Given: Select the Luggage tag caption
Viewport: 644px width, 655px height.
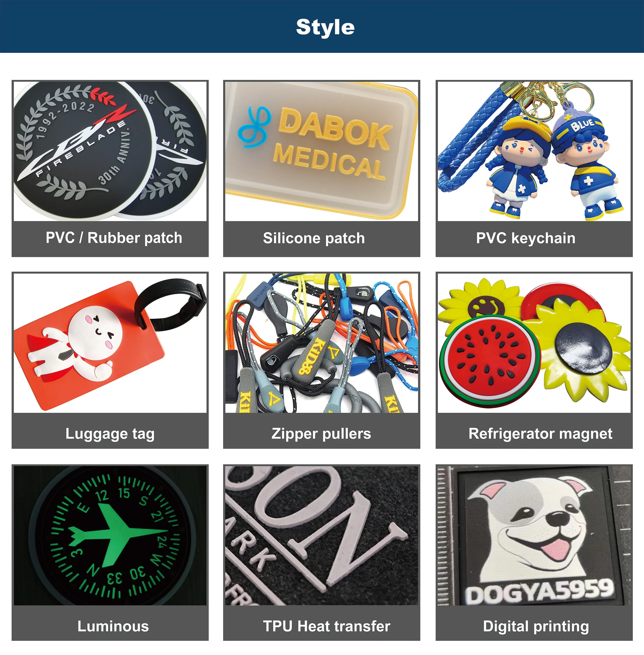Looking at the screenshot, I should (x=110, y=434).
